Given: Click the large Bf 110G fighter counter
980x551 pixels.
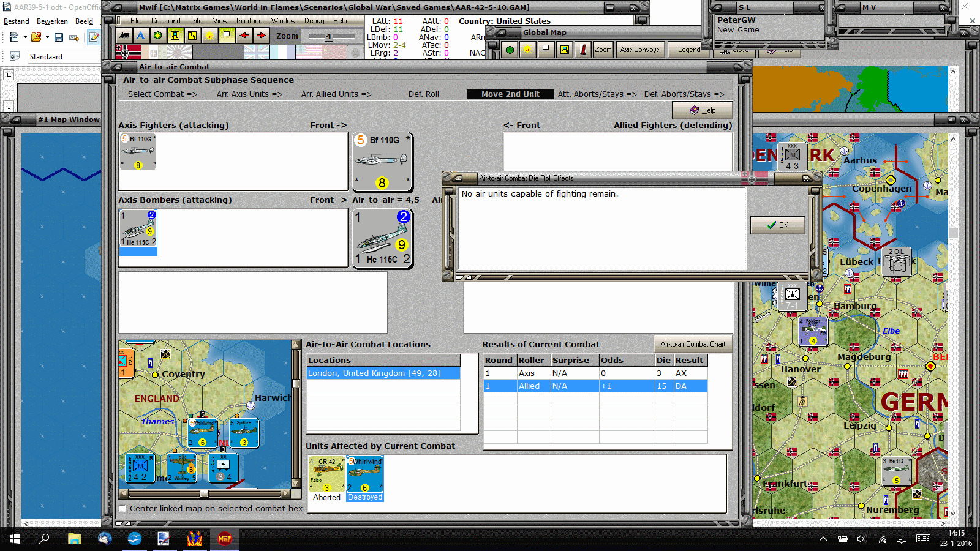Looking at the screenshot, I should pos(382,162).
